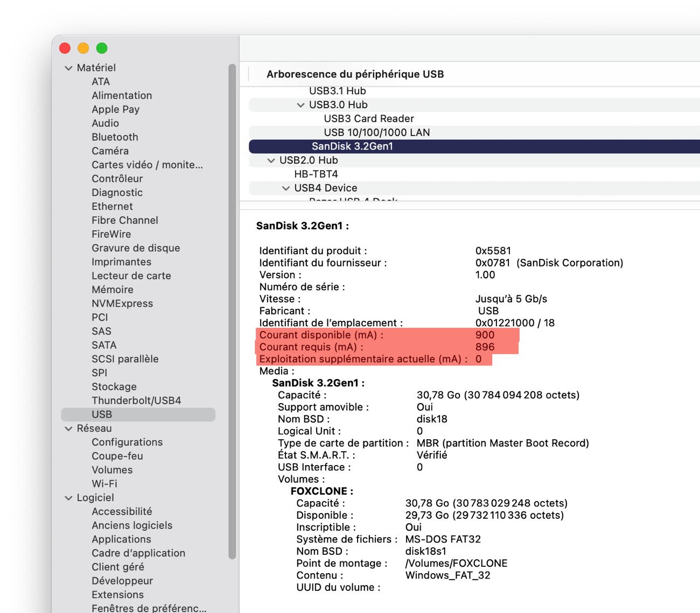Open Apple Pay hardware info
700x613 pixels.
point(115,109)
